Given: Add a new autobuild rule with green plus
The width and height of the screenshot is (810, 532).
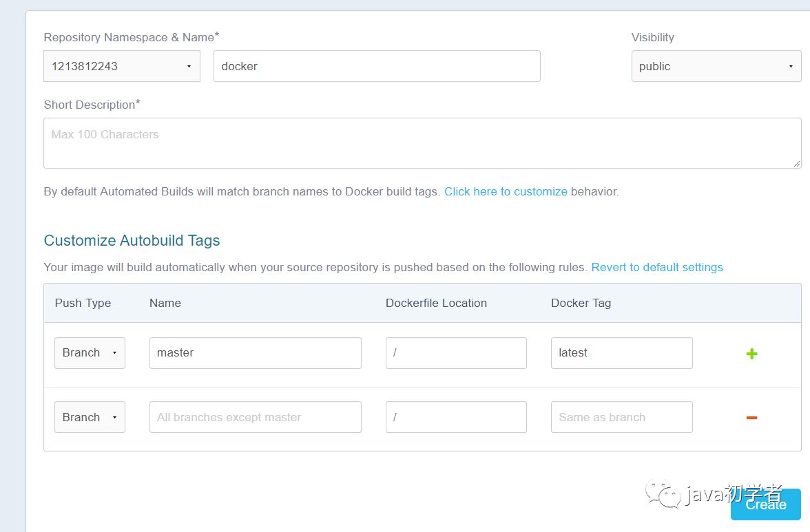Looking at the screenshot, I should [x=751, y=354].
